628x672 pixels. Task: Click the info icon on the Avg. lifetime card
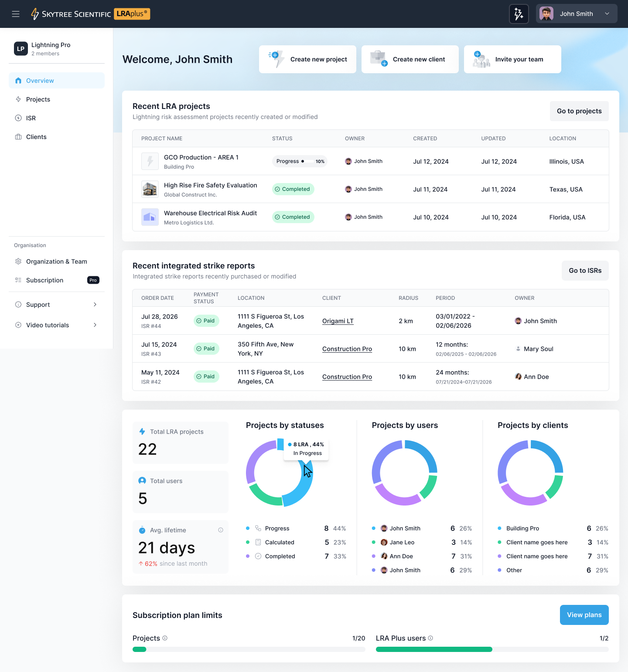[221, 530]
